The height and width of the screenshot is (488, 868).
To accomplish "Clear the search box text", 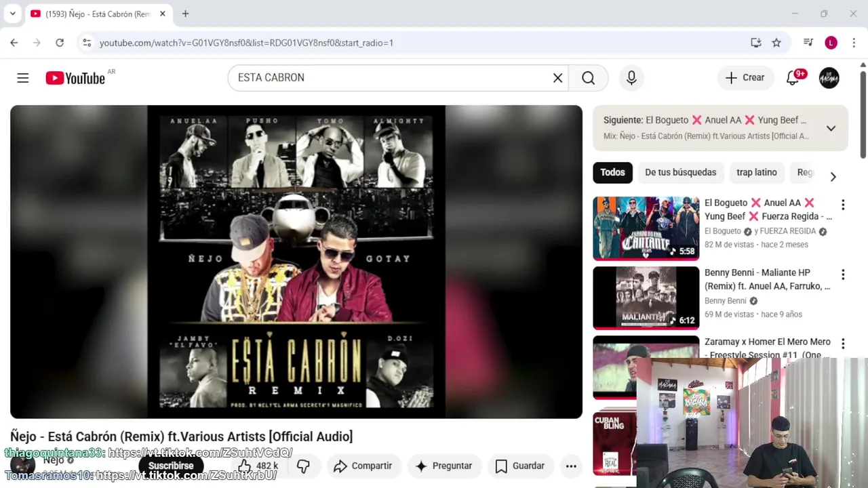I will pyautogui.click(x=557, y=78).
